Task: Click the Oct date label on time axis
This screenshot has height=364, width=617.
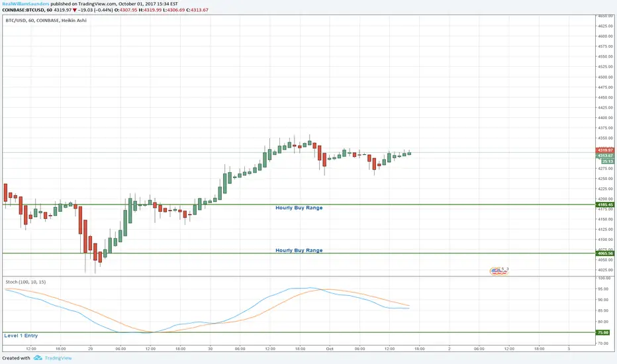Action: click(330, 349)
